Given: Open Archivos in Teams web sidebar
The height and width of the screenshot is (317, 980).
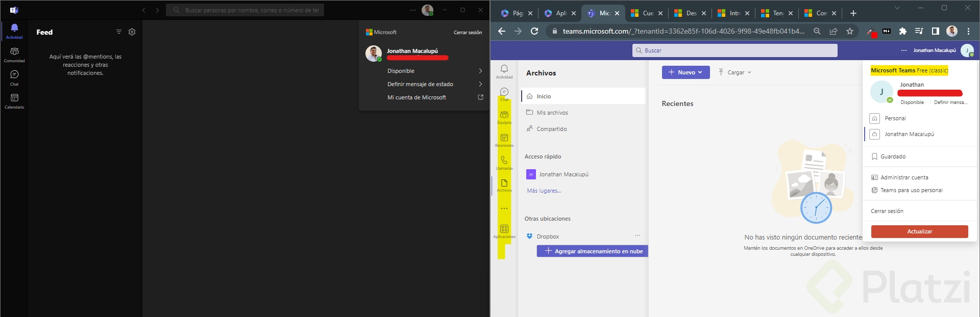Looking at the screenshot, I should [504, 186].
